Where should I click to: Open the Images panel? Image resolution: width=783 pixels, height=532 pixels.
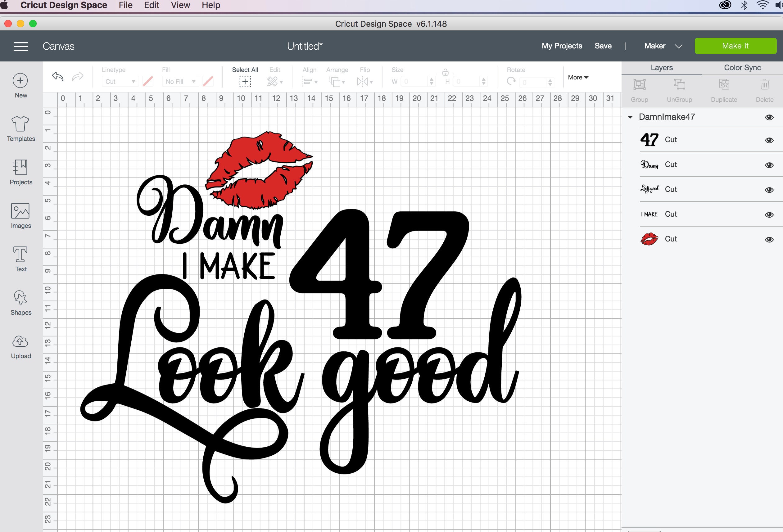[x=20, y=216]
